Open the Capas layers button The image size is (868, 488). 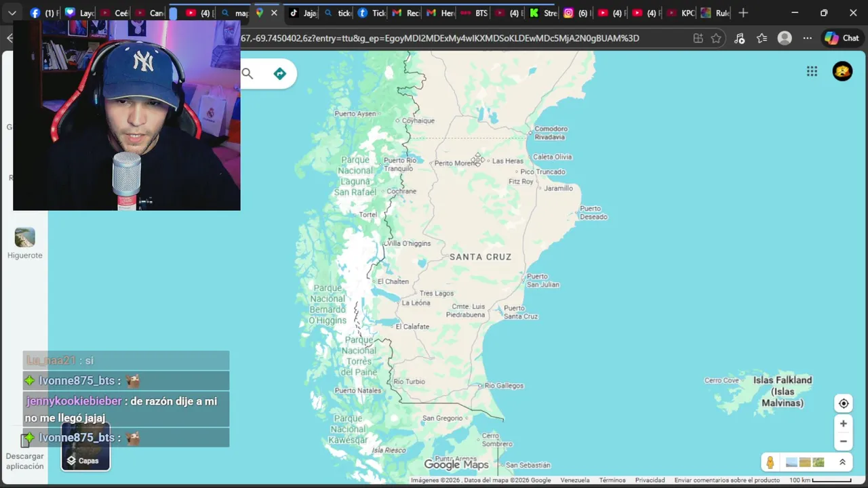[85, 447]
